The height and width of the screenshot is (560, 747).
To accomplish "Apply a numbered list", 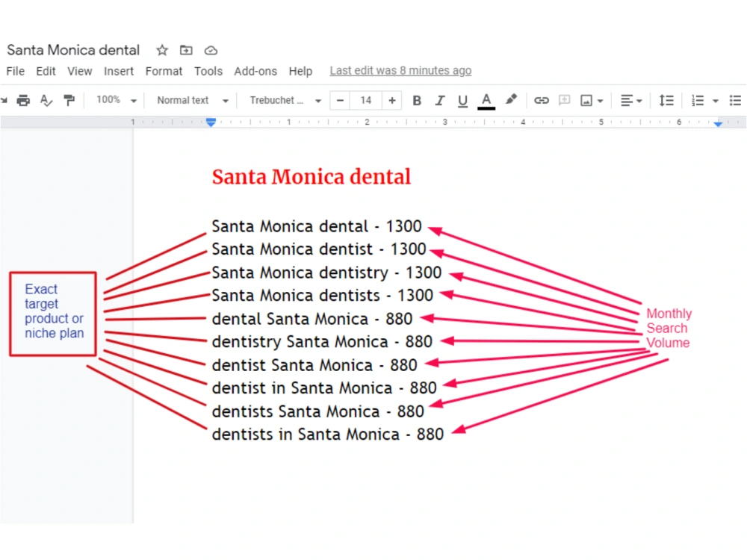I will tap(698, 101).
